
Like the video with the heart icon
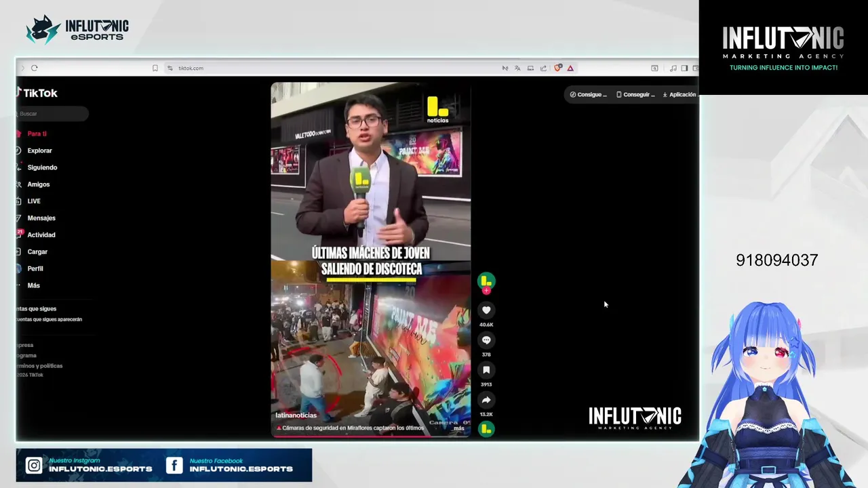coord(486,310)
